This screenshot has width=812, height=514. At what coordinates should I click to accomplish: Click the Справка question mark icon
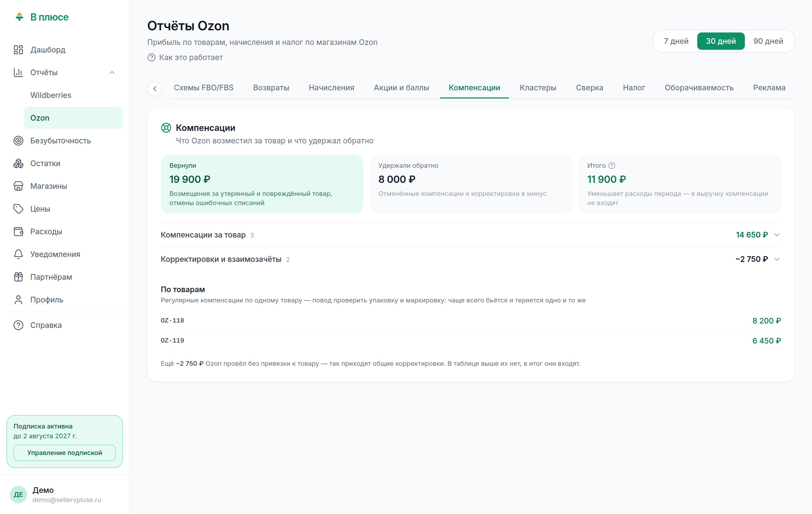pos(18,325)
